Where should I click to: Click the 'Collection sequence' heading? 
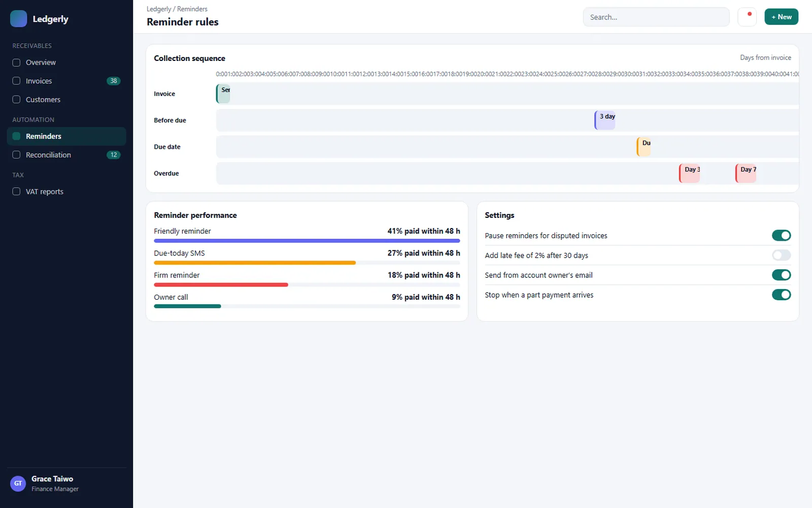click(x=189, y=58)
